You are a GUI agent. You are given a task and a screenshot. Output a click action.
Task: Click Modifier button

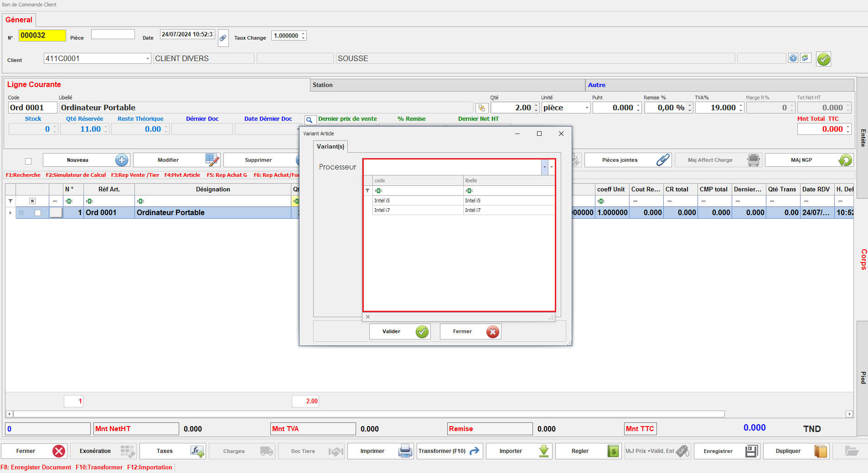tap(177, 160)
